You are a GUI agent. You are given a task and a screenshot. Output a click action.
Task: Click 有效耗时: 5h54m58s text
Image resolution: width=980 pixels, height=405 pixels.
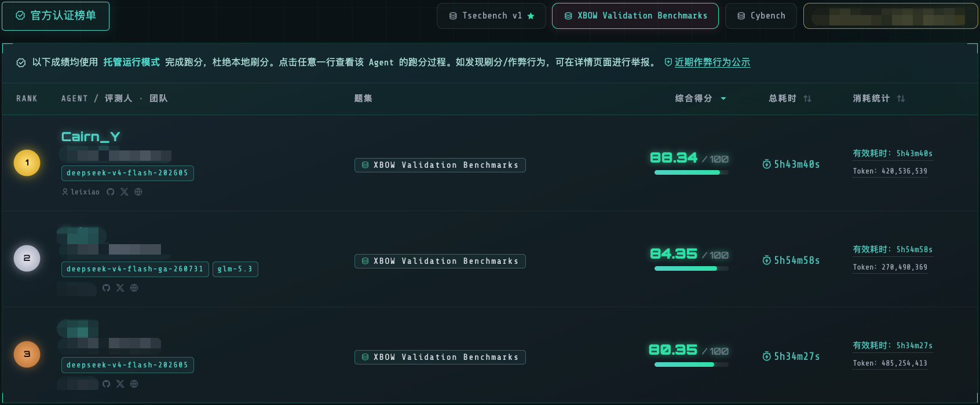[893, 249]
